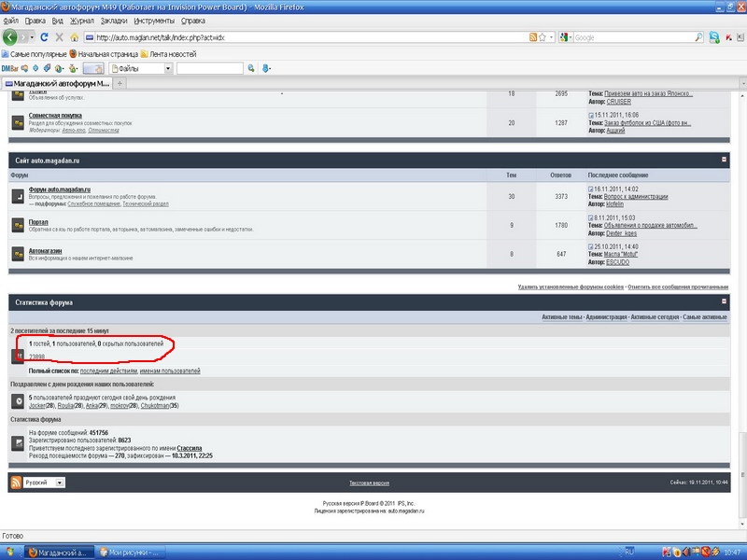Screen dimensions: 747x560
Task: Click the Портал forum status icon
Action: pos(18,227)
